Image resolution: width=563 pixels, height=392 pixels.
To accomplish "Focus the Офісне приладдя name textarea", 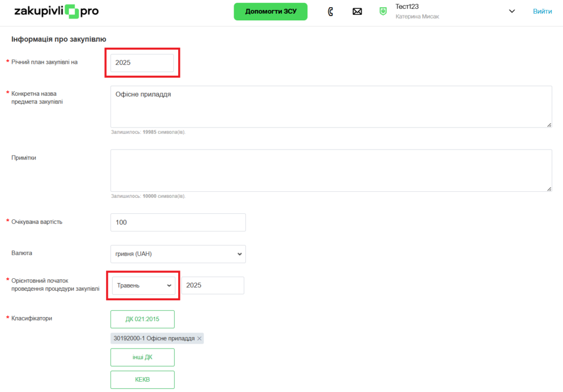I will click(331, 107).
